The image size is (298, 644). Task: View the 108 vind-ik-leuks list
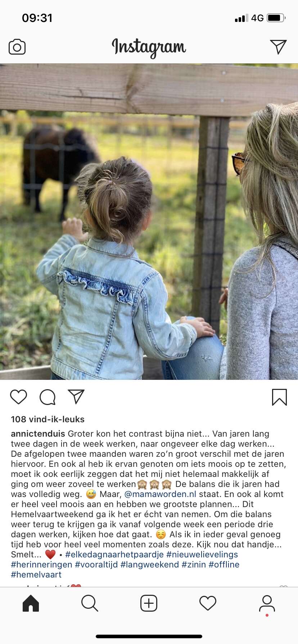click(48, 419)
